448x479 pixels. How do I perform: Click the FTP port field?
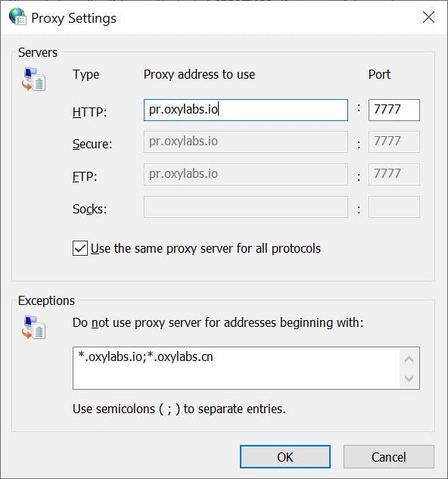click(394, 175)
